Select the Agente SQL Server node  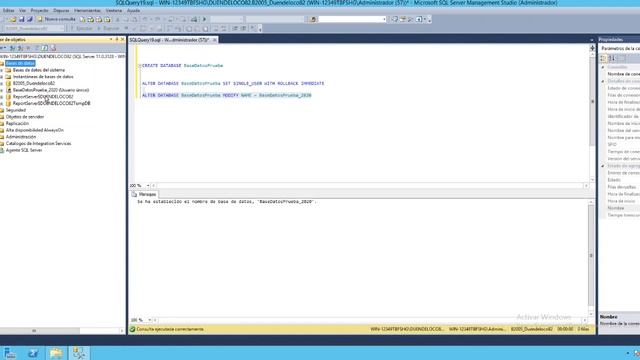click(x=24, y=150)
